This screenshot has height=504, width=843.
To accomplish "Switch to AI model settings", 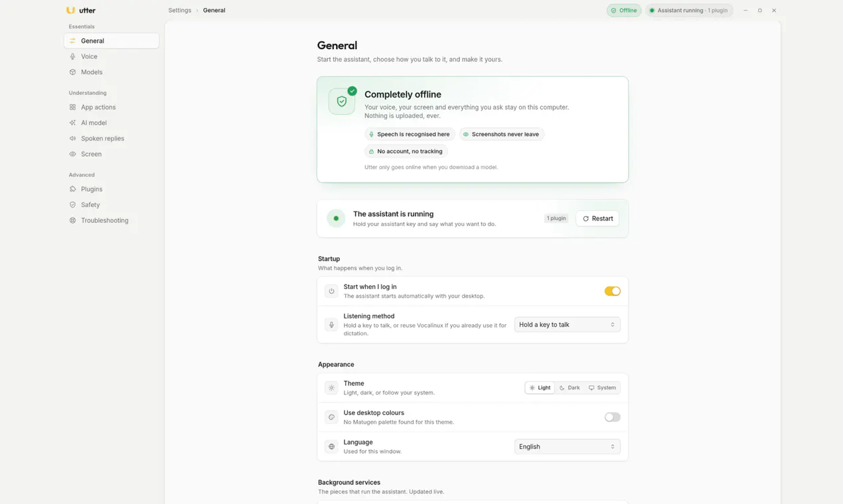I will point(112,123).
